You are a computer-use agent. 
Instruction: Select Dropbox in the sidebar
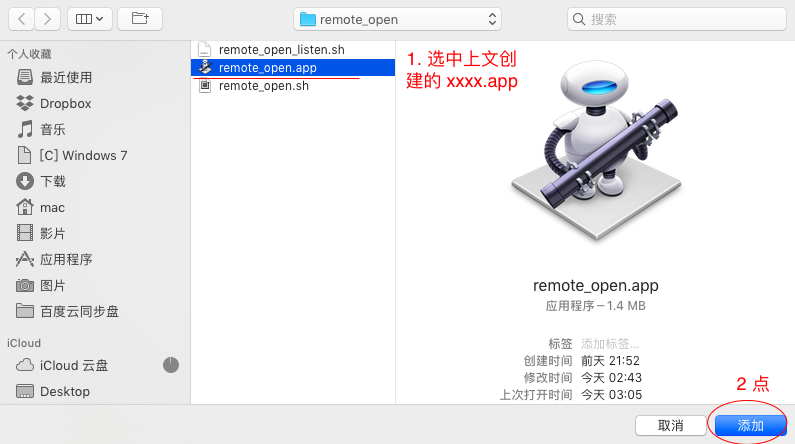[x=65, y=103]
